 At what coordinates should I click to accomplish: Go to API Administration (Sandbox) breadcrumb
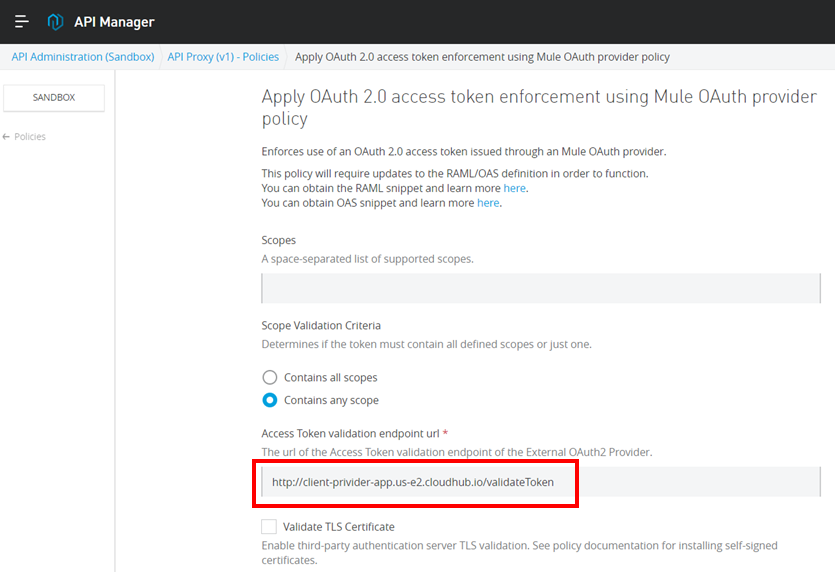(83, 57)
